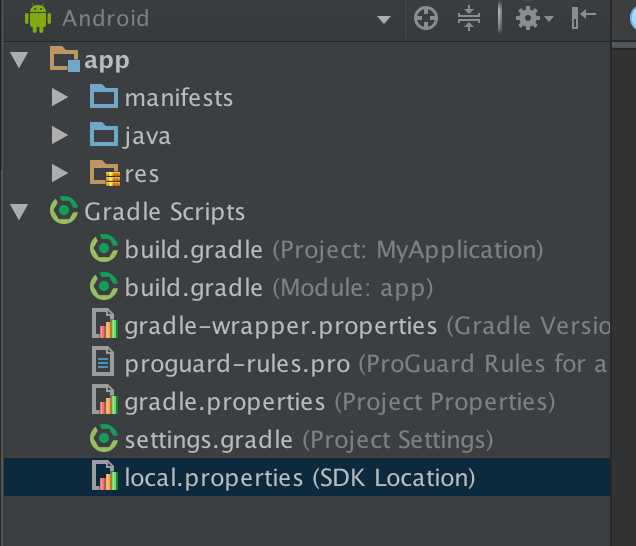Image resolution: width=636 pixels, height=546 pixels.
Task: Open the Android project view dropdown
Action: (x=384, y=19)
